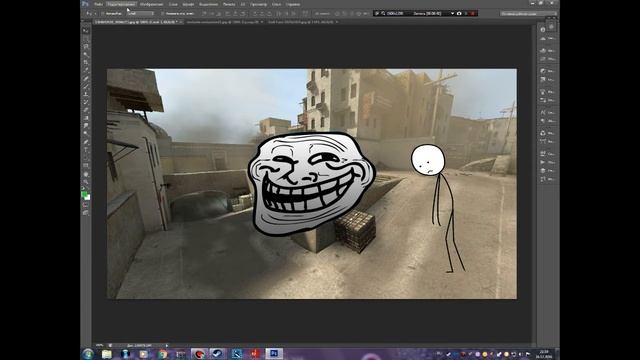
Task: Toggle Quick Mask mode in toolbox
Action: 86,205
